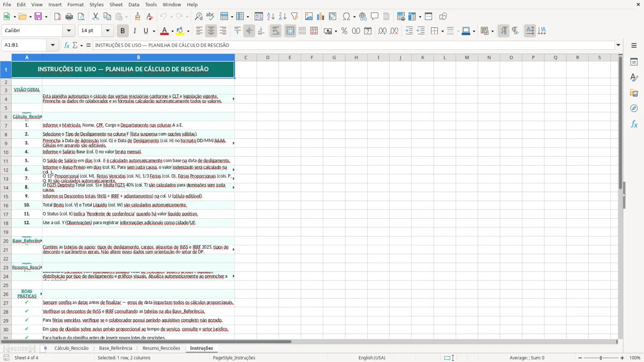The height and width of the screenshot is (362, 644).
Task: Toggle Center Horizontally alignment
Action: pos(211,31)
